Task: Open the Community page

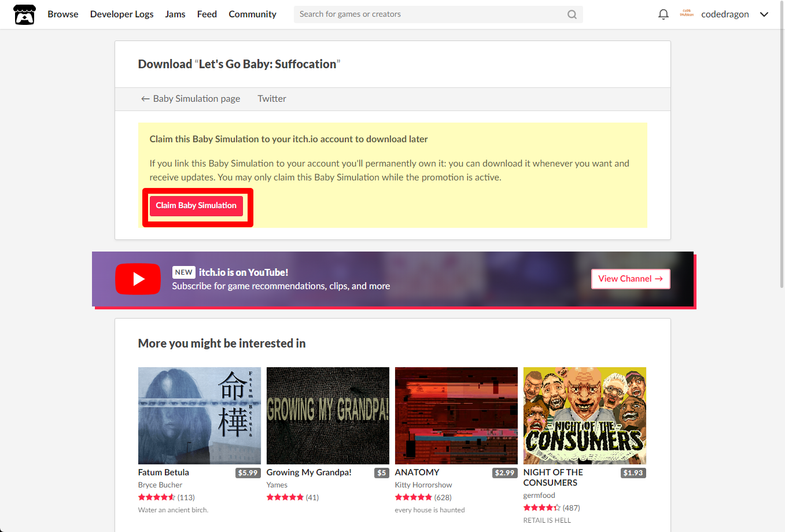Action: click(x=252, y=14)
